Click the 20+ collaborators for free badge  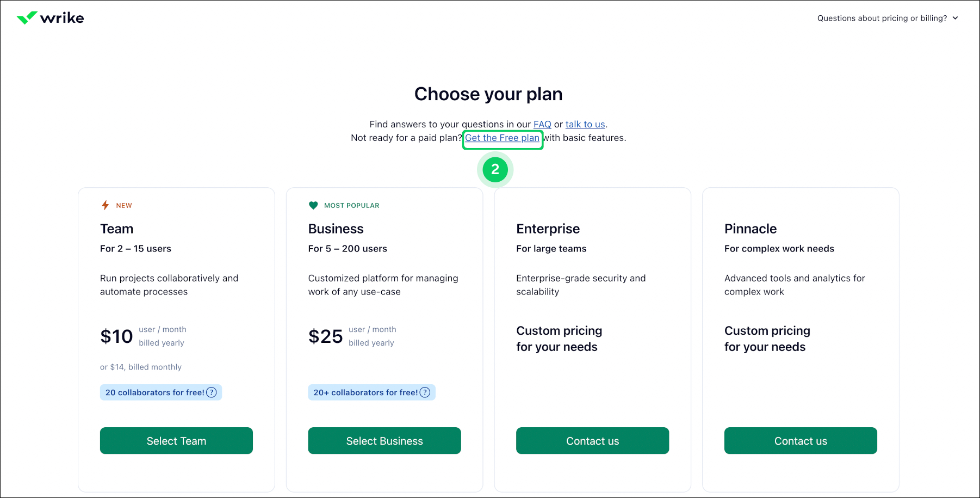click(365, 392)
